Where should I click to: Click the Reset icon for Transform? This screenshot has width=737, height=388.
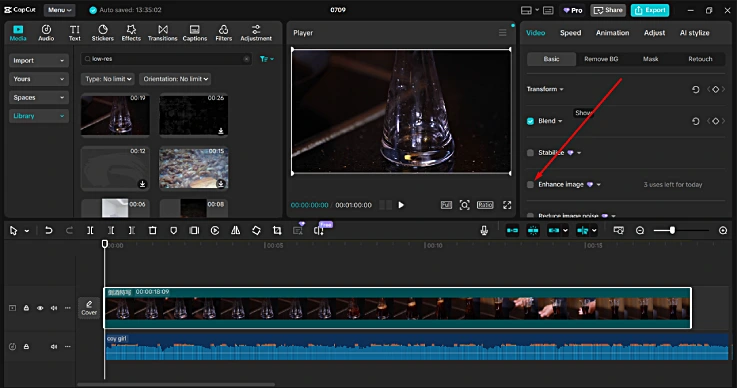coord(696,89)
